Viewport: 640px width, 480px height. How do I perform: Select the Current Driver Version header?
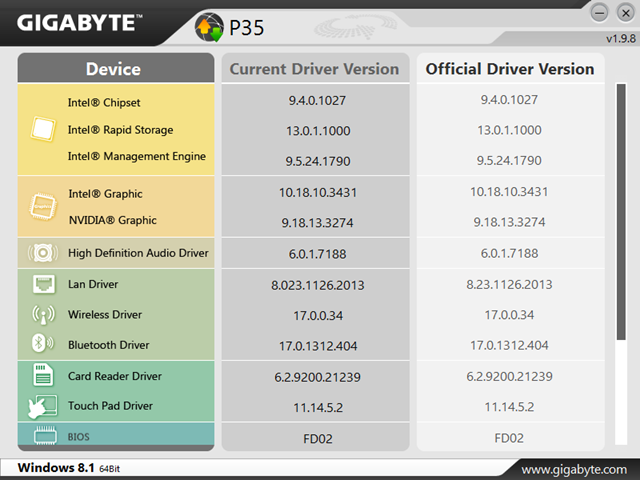315,68
